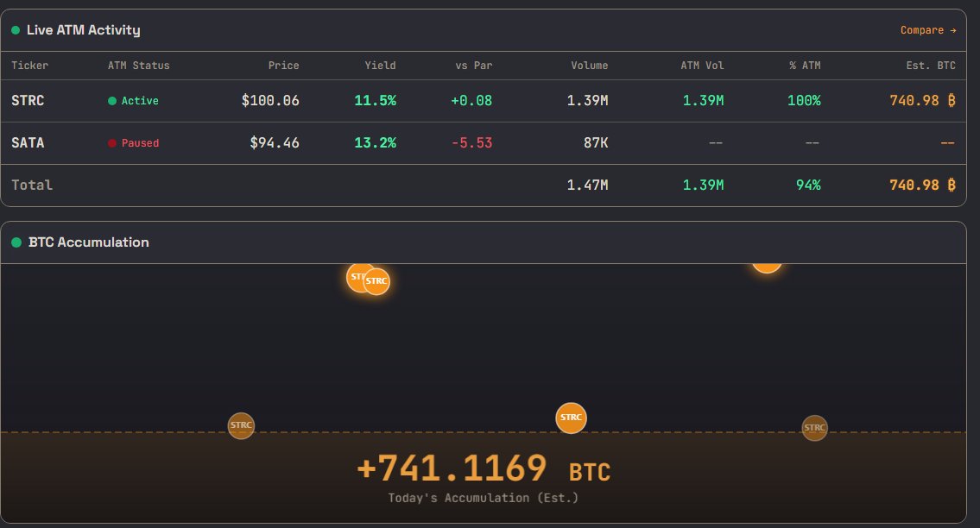The height and width of the screenshot is (528, 980).
Task: Click the Total row label
Action: pos(32,185)
